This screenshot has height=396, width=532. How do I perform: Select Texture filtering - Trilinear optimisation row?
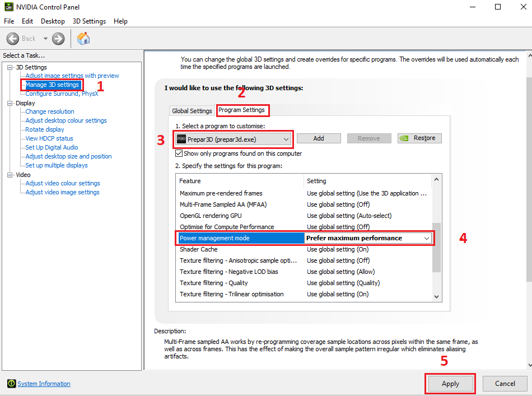(304, 294)
